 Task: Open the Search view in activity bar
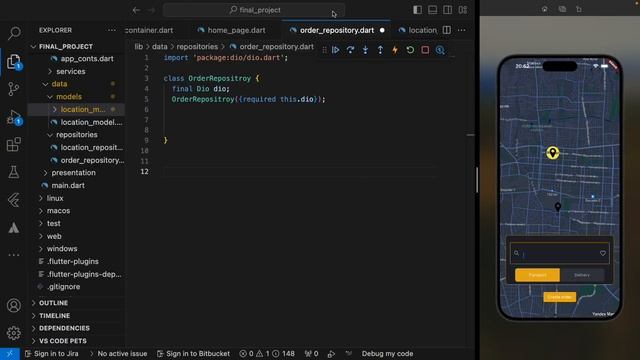pos(14,33)
